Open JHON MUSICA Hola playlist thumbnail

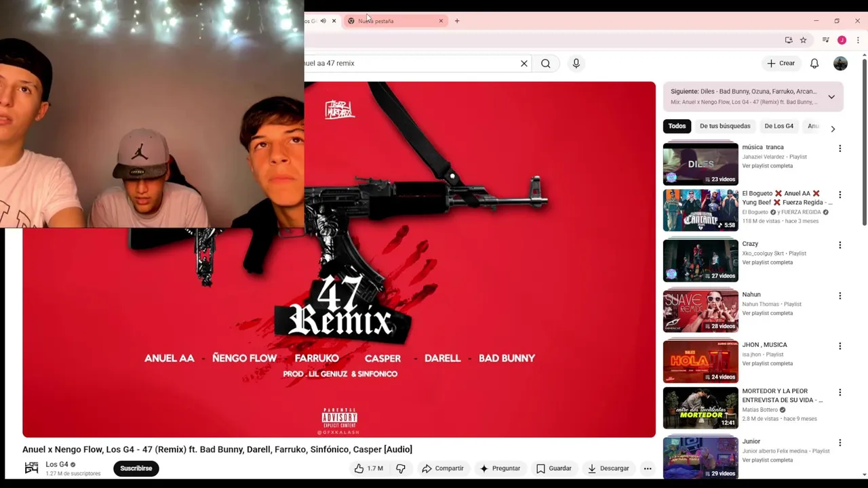tap(701, 361)
